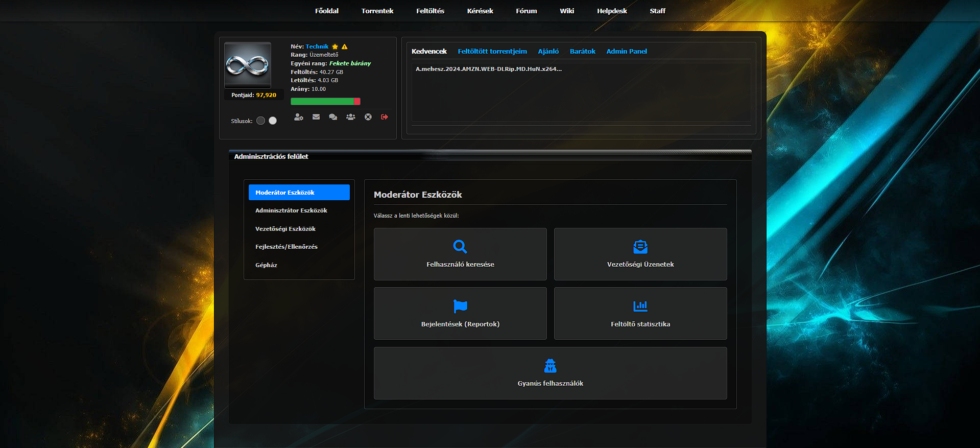Click the Vezetőségi Üzenetek mail icon
The width and height of the screenshot is (980, 448).
point(640,247)
